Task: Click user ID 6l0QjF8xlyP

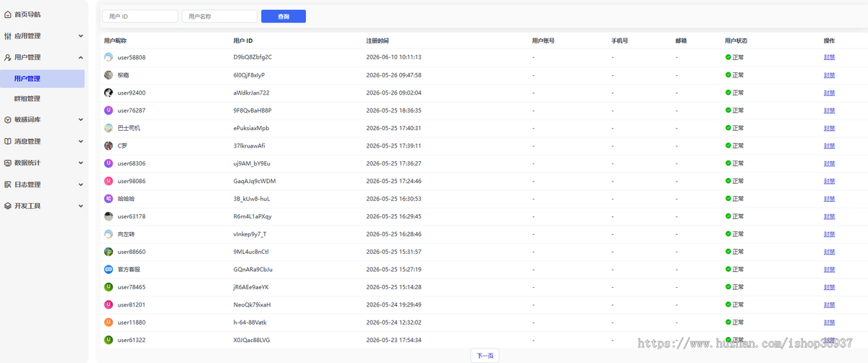Action: [249, 75]
